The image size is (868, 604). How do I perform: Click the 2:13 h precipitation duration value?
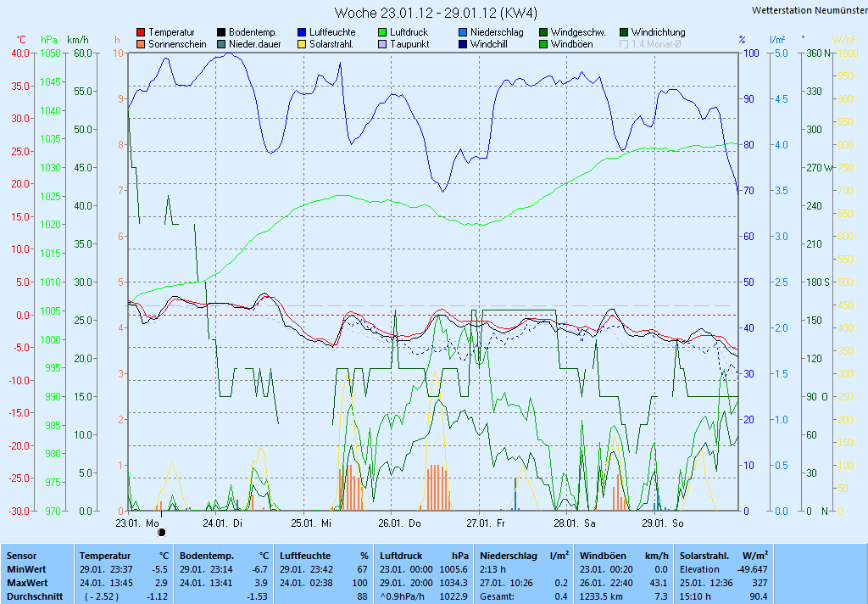pyautogui.click(x=492, y=569)
